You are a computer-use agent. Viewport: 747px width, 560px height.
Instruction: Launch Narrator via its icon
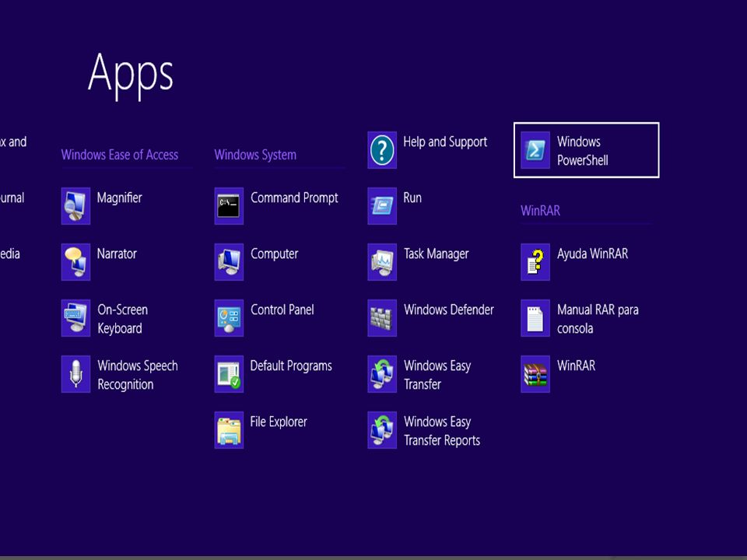click(75, 262)
